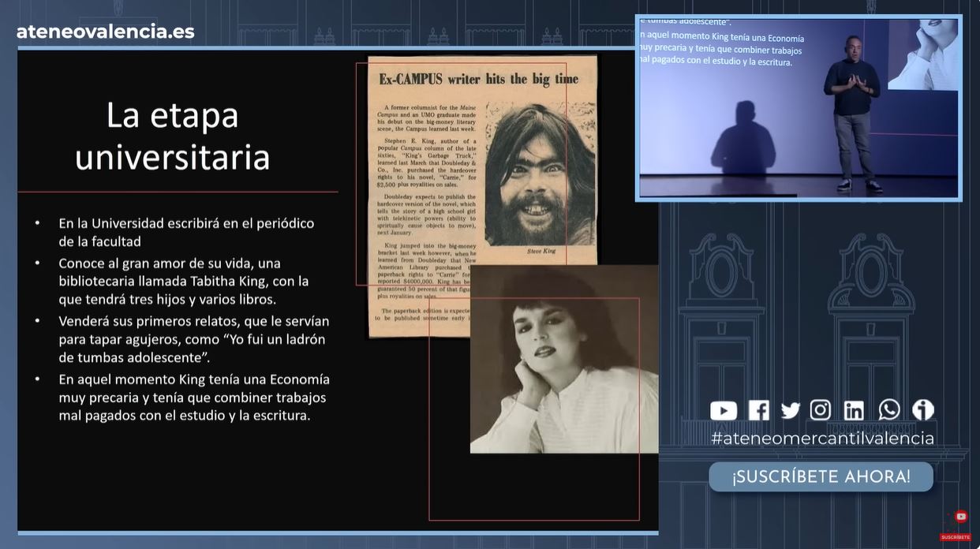Click bullet "En la Universidad escribirá en el periódico"

click(186, 232)
